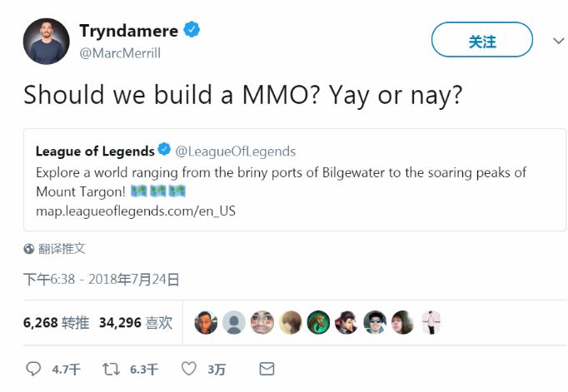Click the reply speech bubble icon
This screenshot has width=568, height=392.
click(33, 369)
